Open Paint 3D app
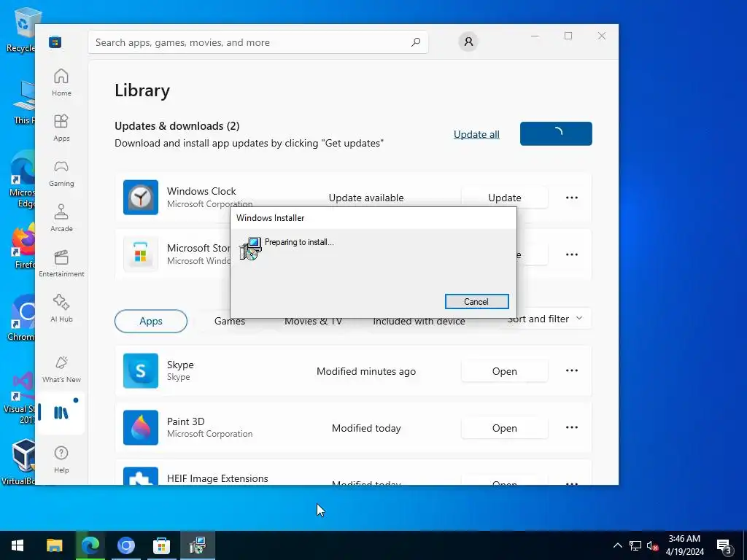The height and width of the screenshot is (560, 747). tap(505, 428)
